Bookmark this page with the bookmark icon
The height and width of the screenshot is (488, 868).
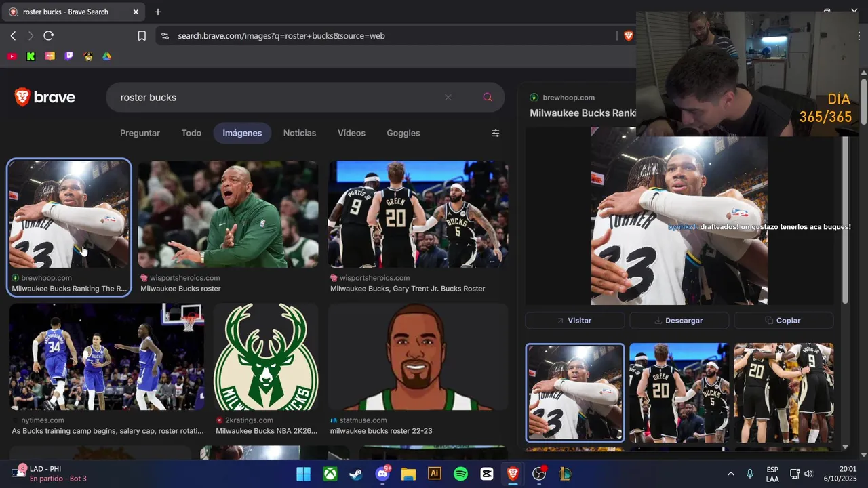(x=142, y=36)
